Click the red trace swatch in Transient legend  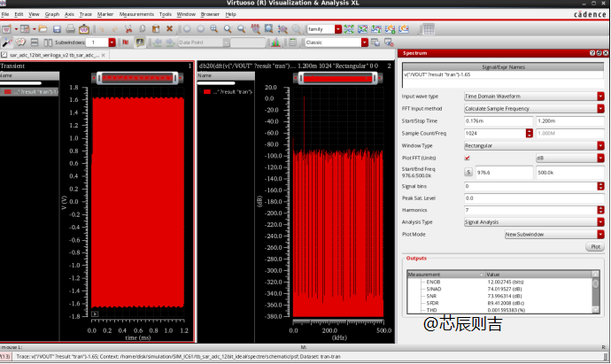pos(7,92)
